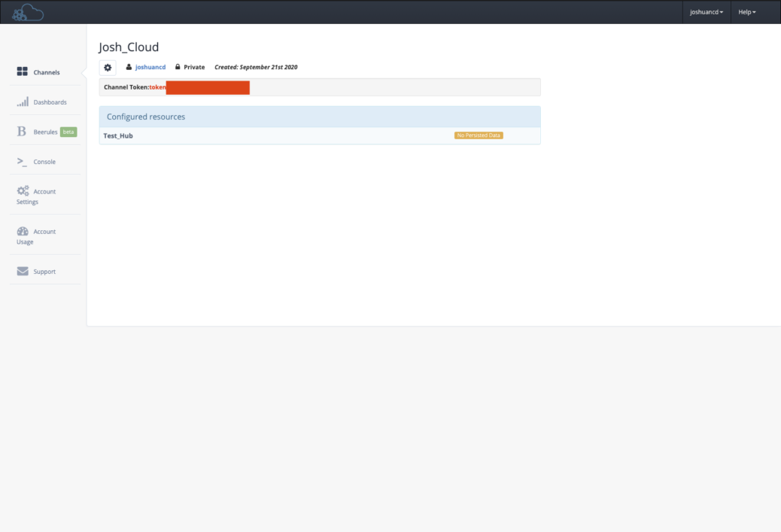
Task: Click the user icon beside joshuancd
Action: [x=129, y=67]
